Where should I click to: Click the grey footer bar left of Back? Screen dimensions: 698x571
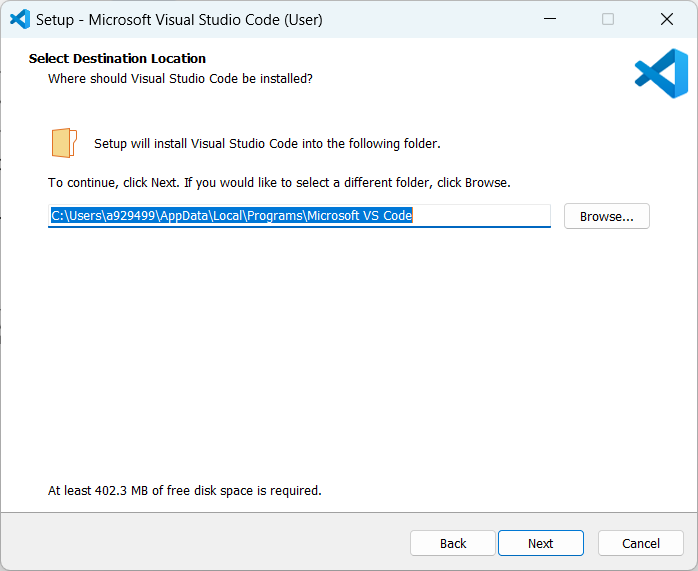tap(200, 543)
